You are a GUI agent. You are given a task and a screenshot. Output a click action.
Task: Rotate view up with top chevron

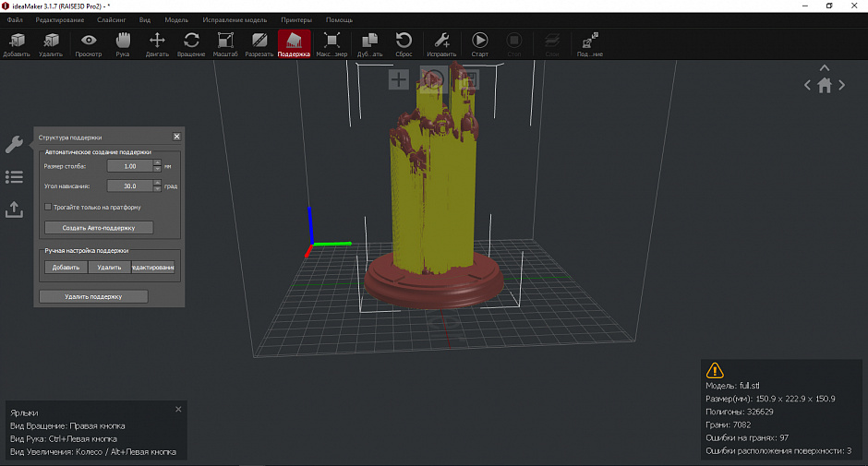coord(825,68)
